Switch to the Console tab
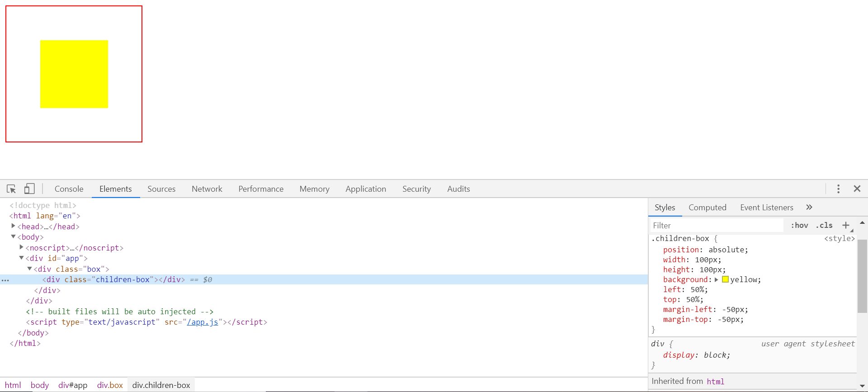Image resolution: width=868 pixels, height=392 pixels. (x=69, y=189)
